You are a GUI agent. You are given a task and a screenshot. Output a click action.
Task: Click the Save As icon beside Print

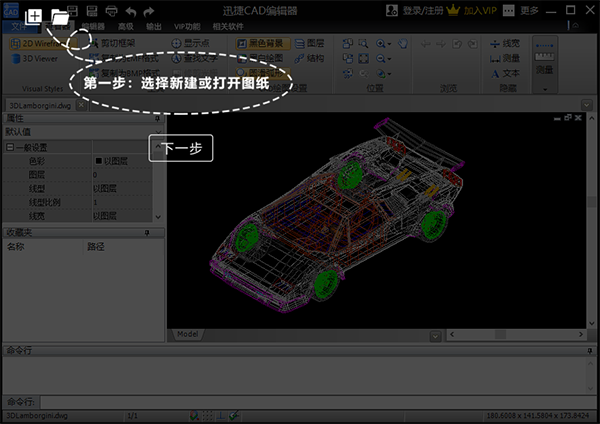click(x=92, y=11)
